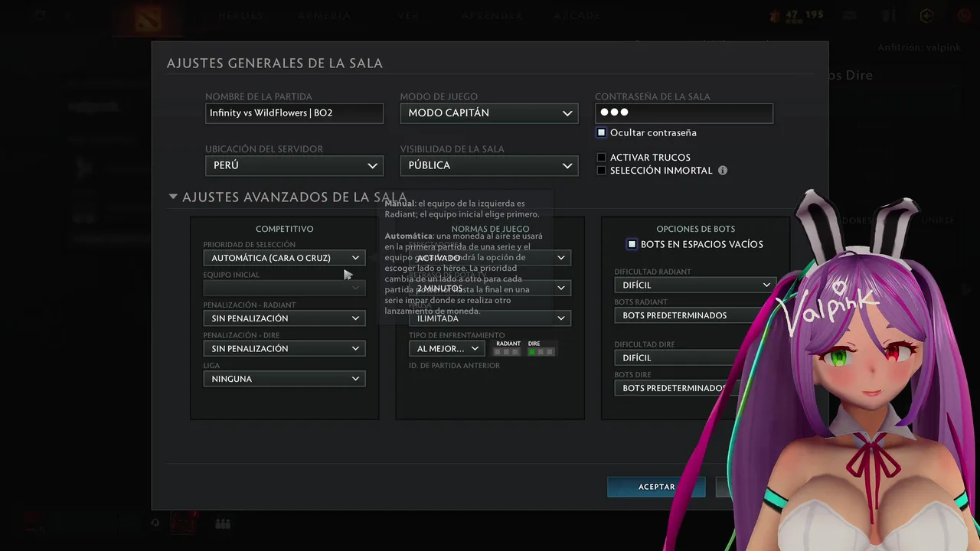The width and height of the screenshot is (980, 551).
Task: Open Ubicación del servidor dropdown showing Perú
Action: tap(294, 165)
